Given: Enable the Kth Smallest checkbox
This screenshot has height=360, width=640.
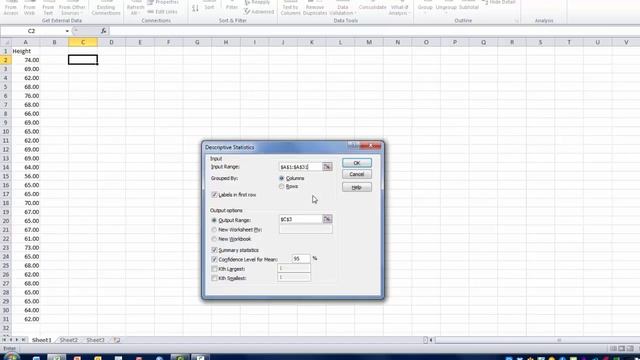Looking at the screenshot, I should (x=214, y=278).
